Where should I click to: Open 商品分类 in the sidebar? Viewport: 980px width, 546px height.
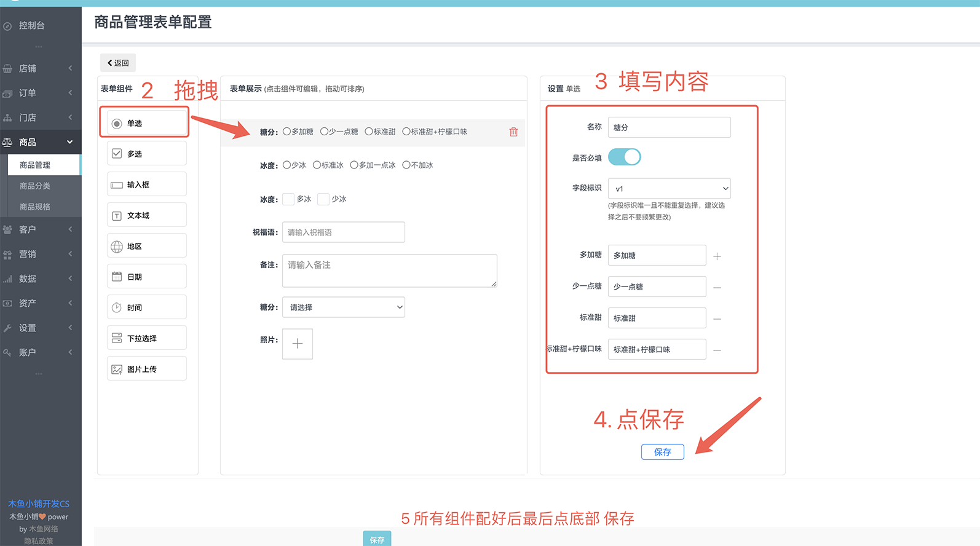pos(35,186)
